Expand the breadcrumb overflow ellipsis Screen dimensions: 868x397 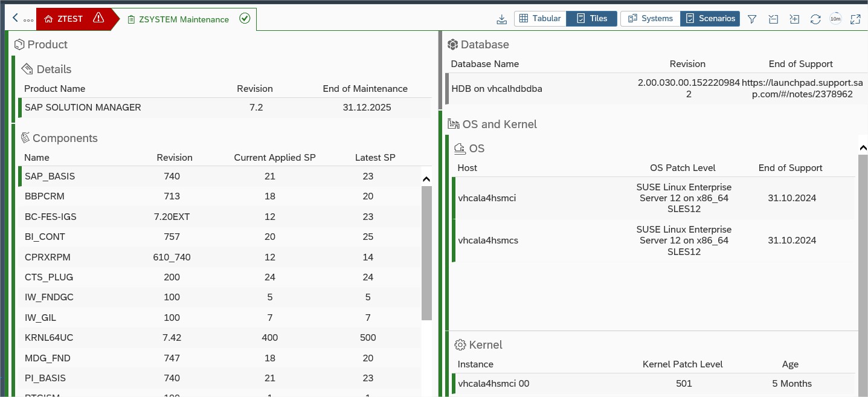[x=28, y=19]
